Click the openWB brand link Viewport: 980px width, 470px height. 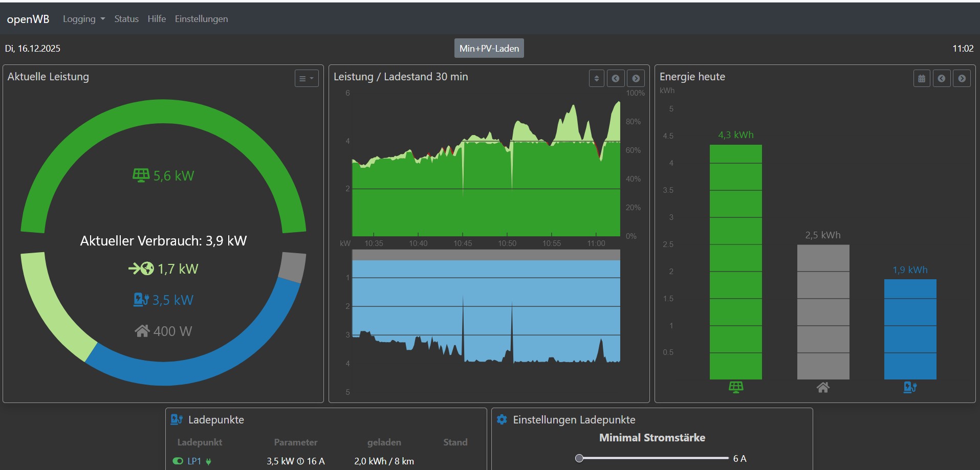[28, 19]
